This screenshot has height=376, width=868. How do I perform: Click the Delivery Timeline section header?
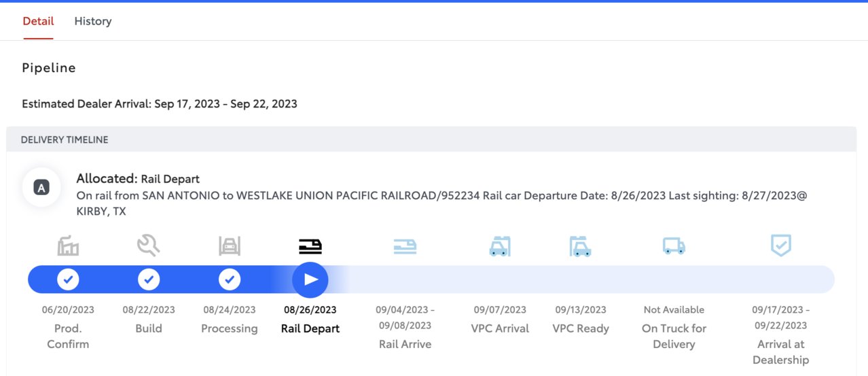coord(431,139)
